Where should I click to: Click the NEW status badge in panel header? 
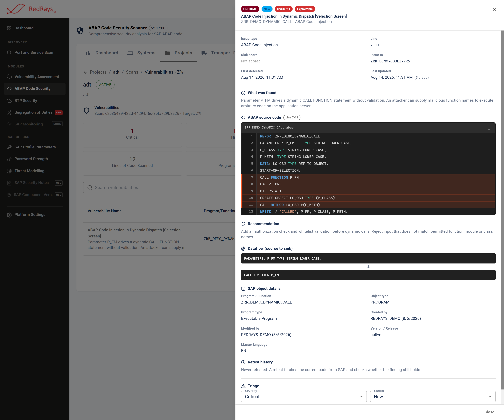267,9
